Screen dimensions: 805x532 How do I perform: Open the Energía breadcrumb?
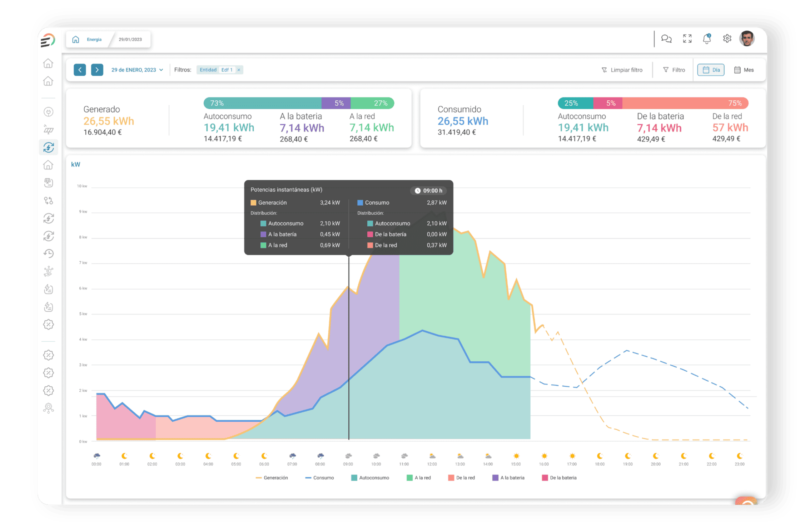(x=94, y=39)
